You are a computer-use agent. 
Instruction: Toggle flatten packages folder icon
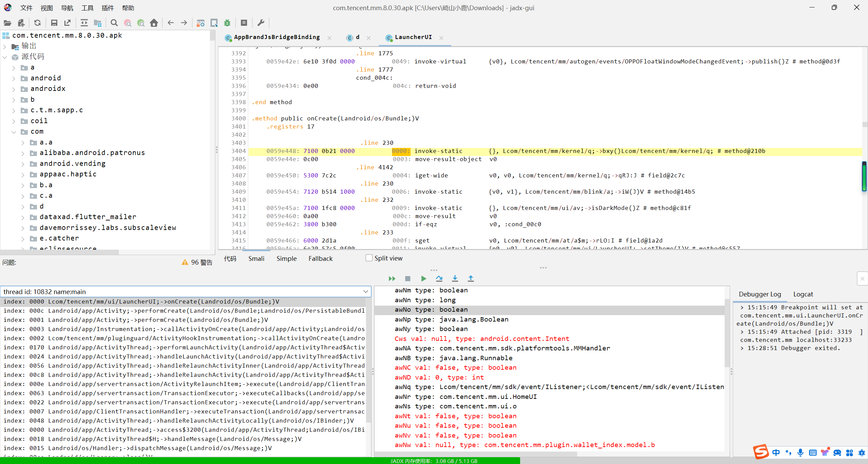pos(98,23)
